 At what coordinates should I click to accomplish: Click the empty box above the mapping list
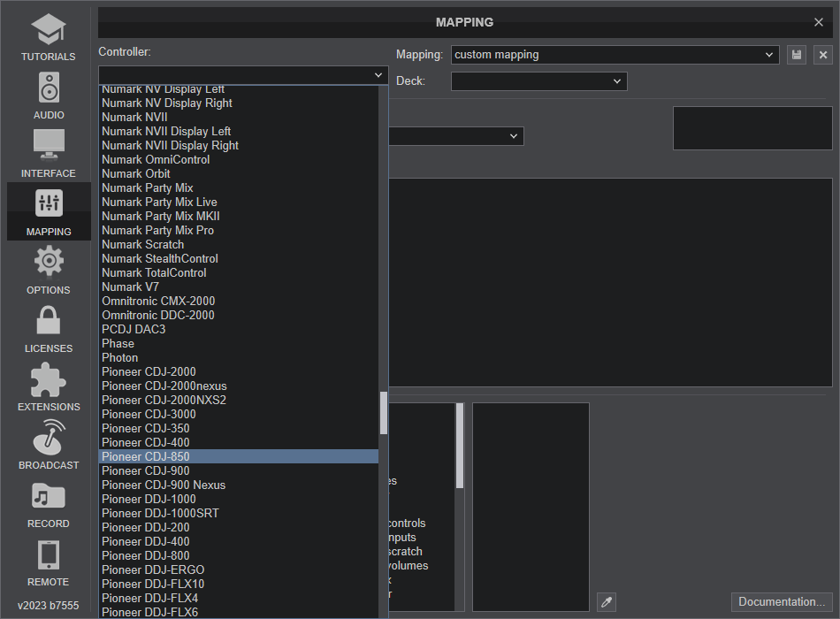pyautogui.click(x=752, y=128)
